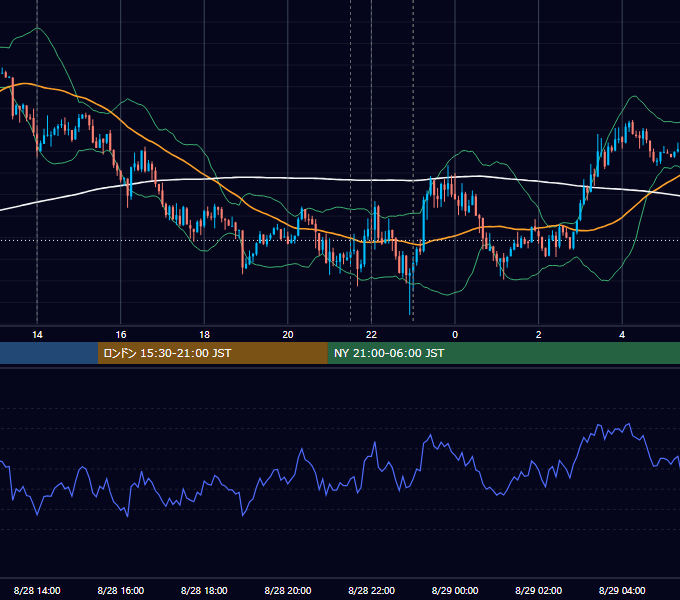Click the 0 hour axis label

(455, 335)
